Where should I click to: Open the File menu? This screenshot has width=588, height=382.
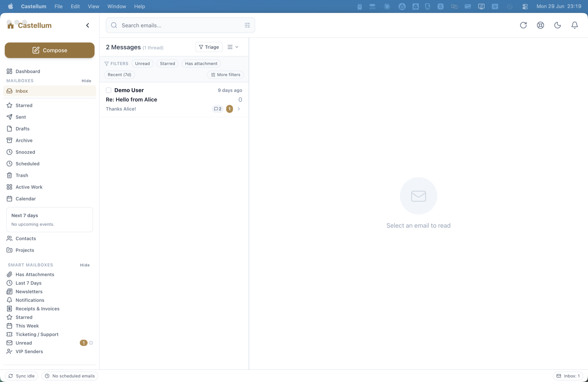pos(58,6)
